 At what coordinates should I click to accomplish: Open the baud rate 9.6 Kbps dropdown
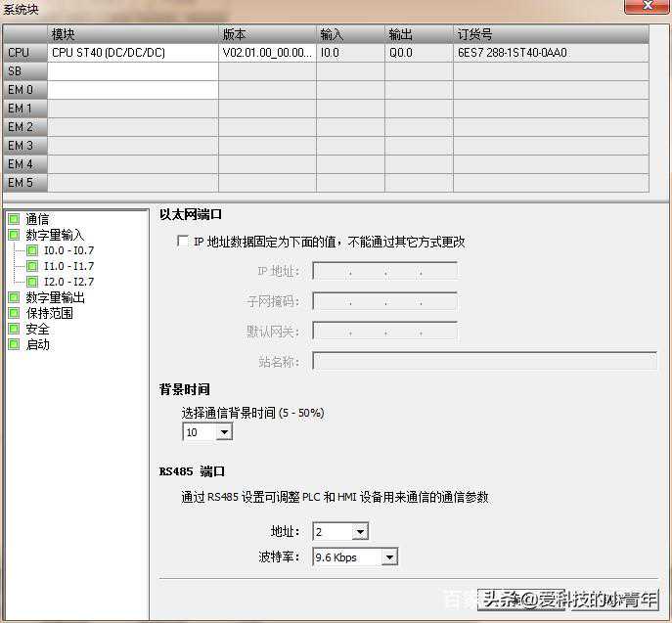(389, 557)
